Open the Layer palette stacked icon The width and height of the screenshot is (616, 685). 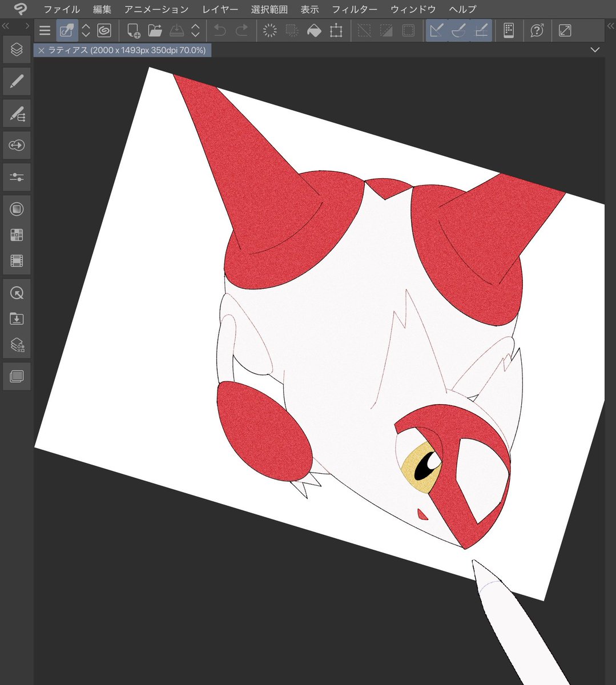tap(17, 50)
